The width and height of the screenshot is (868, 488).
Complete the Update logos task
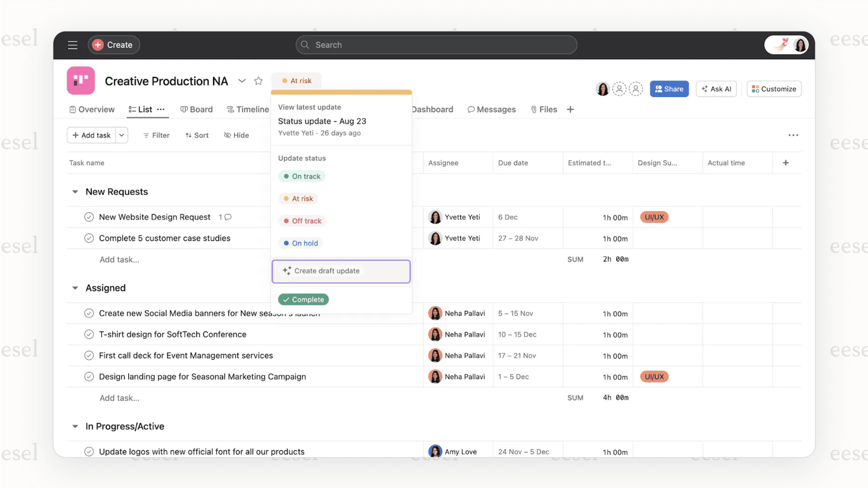point(88,451)
